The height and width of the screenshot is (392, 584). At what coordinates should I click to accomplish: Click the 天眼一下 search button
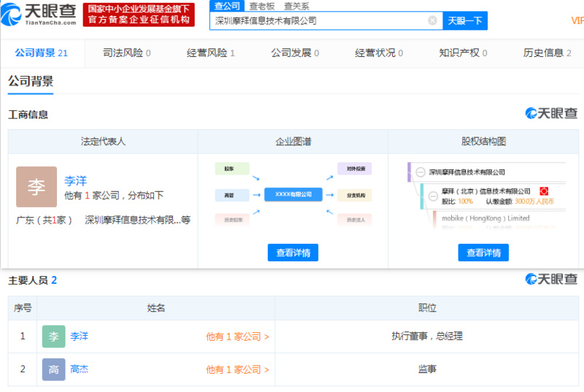pos(465,20)
